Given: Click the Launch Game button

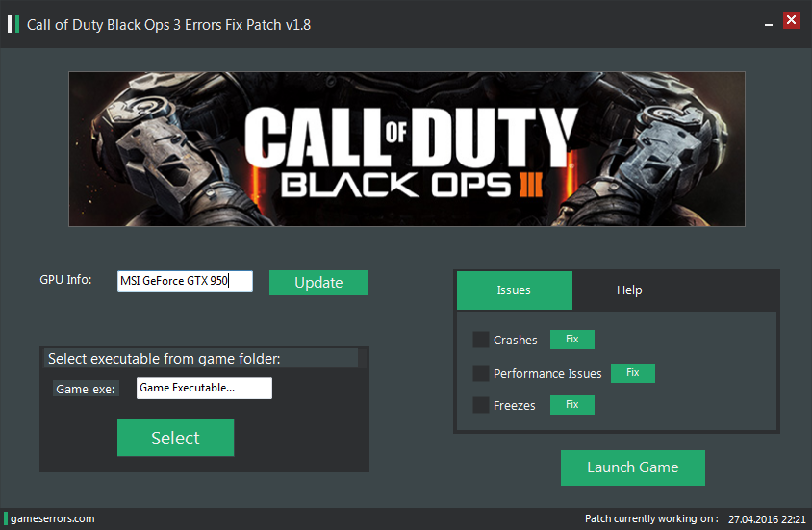Looking at the screenshot, I should click(x=633, y=467).
